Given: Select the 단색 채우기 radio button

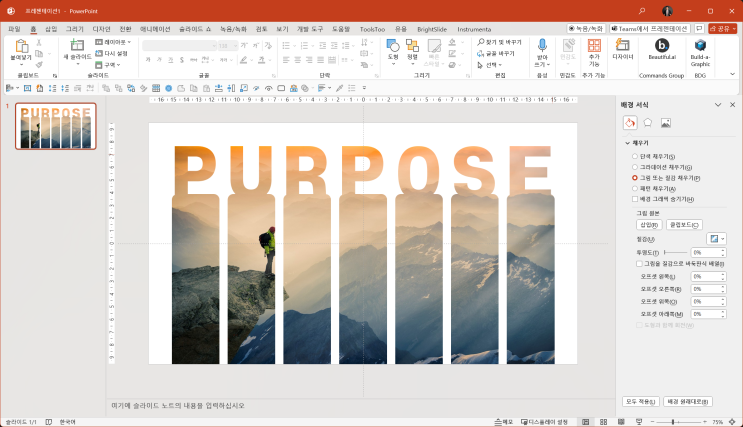Looking at the screenshot, I should tap(634, 157).
